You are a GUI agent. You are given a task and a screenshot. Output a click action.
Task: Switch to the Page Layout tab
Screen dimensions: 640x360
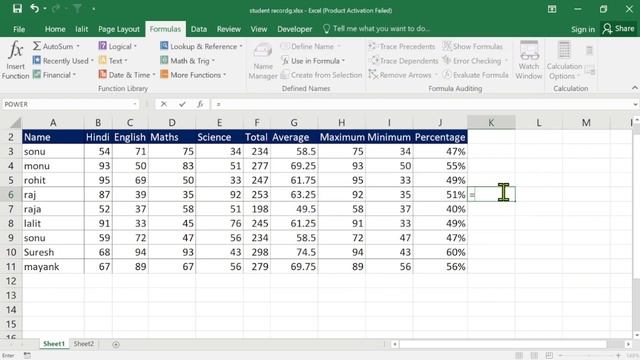tap(119, 29)
